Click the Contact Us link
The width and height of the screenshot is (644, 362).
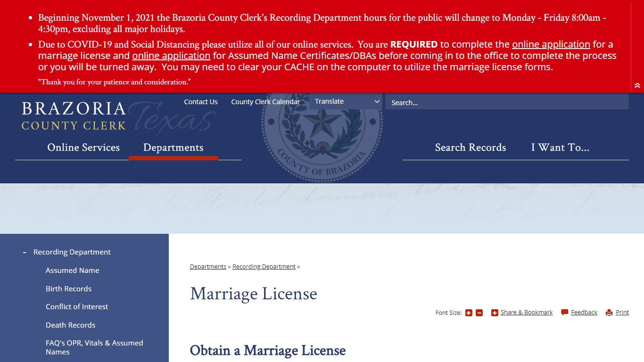(x=201, y=102)
